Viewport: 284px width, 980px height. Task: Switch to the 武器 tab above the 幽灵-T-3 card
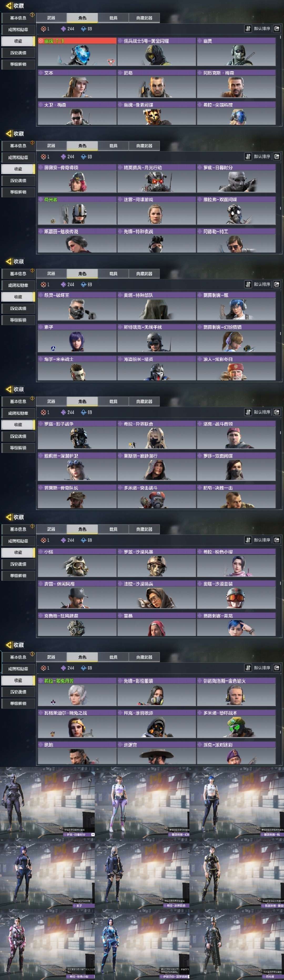coord(51,18)
